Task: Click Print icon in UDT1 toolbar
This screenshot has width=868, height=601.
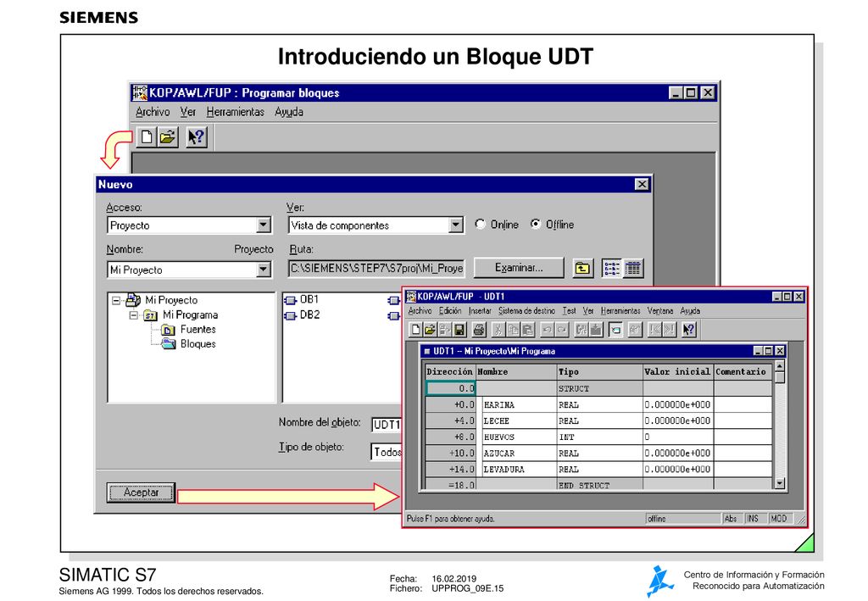Action: pyautogui.click(x=479, y=330)
